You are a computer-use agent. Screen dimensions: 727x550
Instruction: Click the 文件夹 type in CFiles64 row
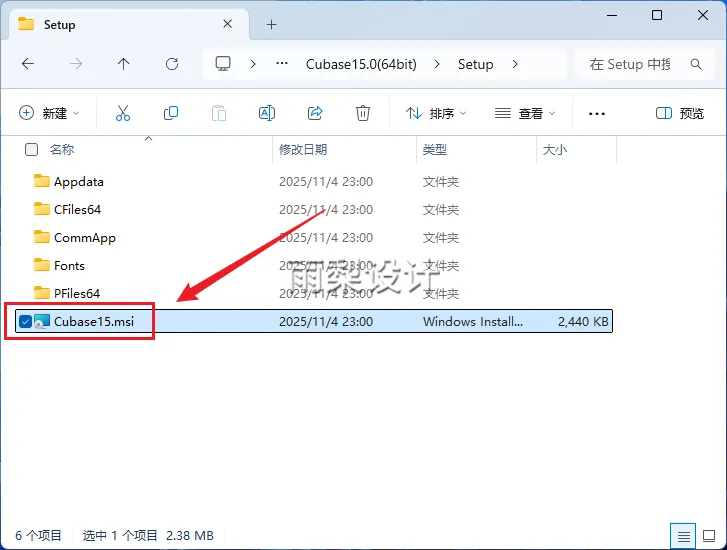(441, 210)
